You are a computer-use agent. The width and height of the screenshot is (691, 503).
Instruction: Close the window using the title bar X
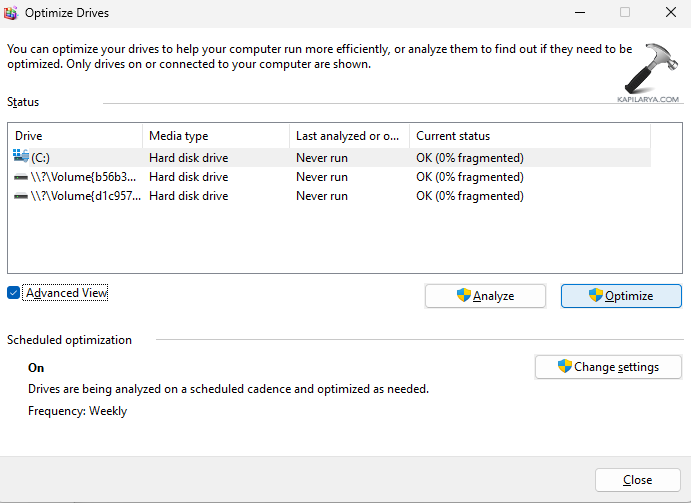(667, 13)
